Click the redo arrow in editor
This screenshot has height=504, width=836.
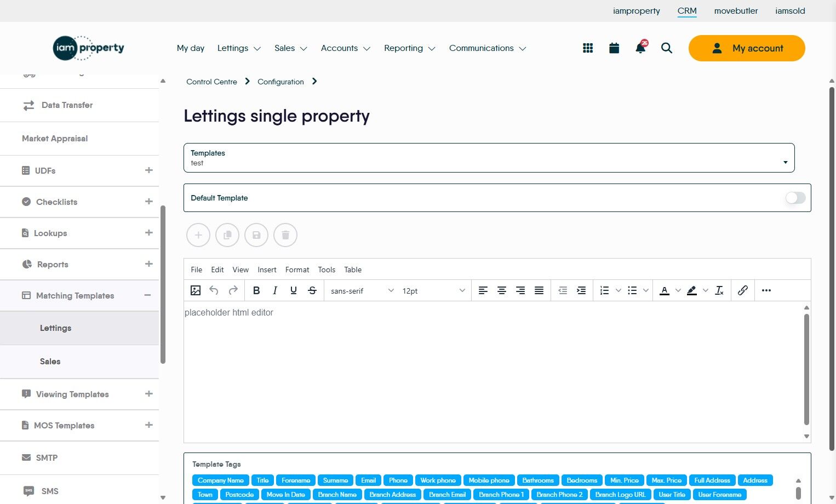[x=233, y=290]
